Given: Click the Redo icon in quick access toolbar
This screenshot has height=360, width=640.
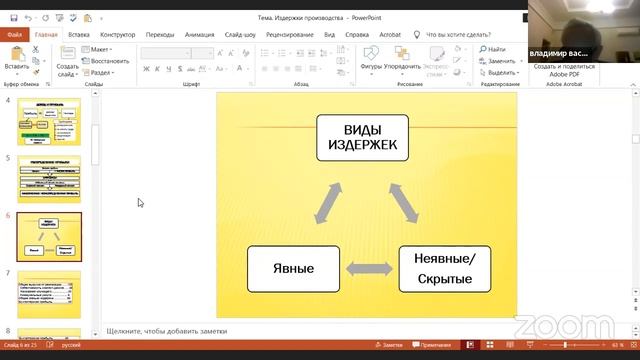Looking at the screenshot, I should pyautogui.click(x=45, y=18).
